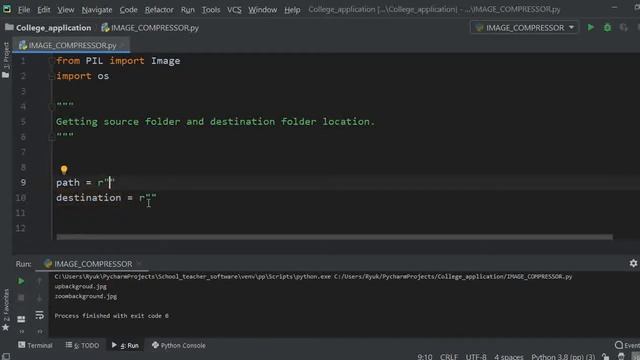This screenshot has width=640, height=360.
Task: Toggle the read-only lock icon in status bar
Action: (x=606, y=357)
